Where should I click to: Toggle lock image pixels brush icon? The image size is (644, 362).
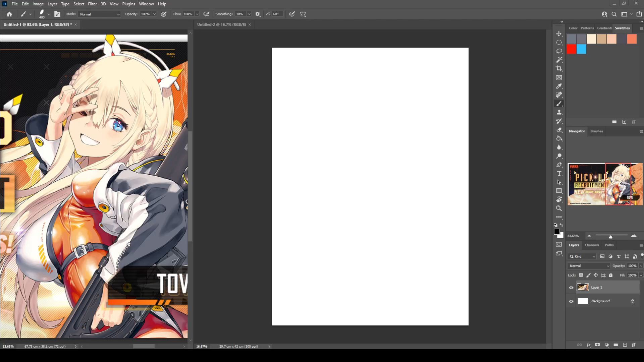[x=588, y=275]
